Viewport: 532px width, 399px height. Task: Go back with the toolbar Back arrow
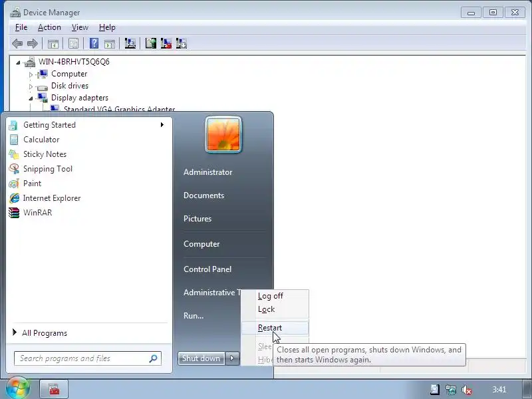coord(17,43)
